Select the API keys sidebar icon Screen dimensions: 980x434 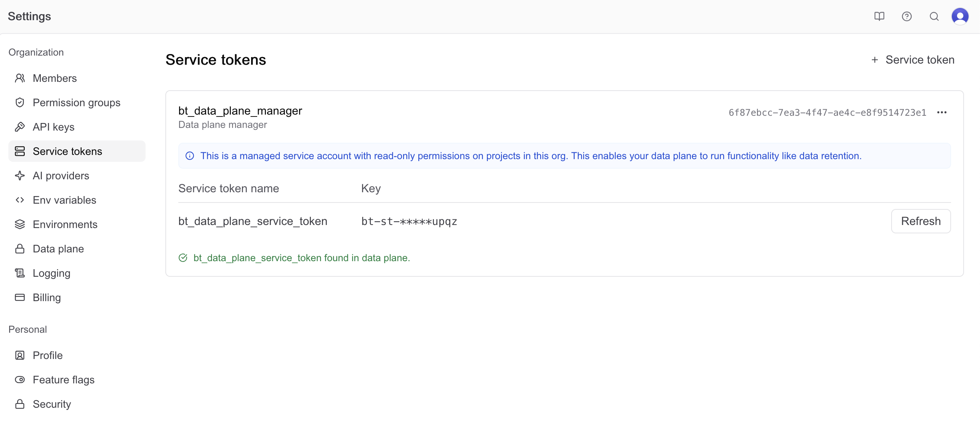pyautogui.click(x=20, y=127)
